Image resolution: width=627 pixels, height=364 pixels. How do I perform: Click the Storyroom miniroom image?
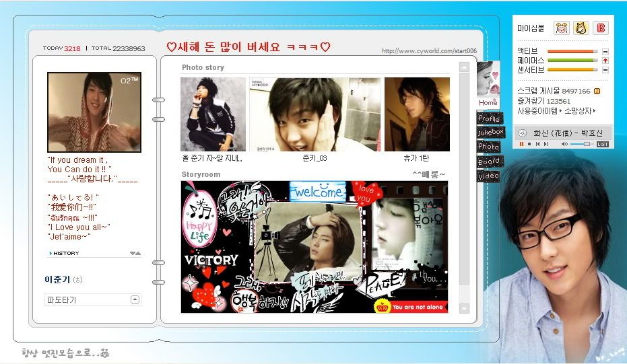(x=315, y=247)
